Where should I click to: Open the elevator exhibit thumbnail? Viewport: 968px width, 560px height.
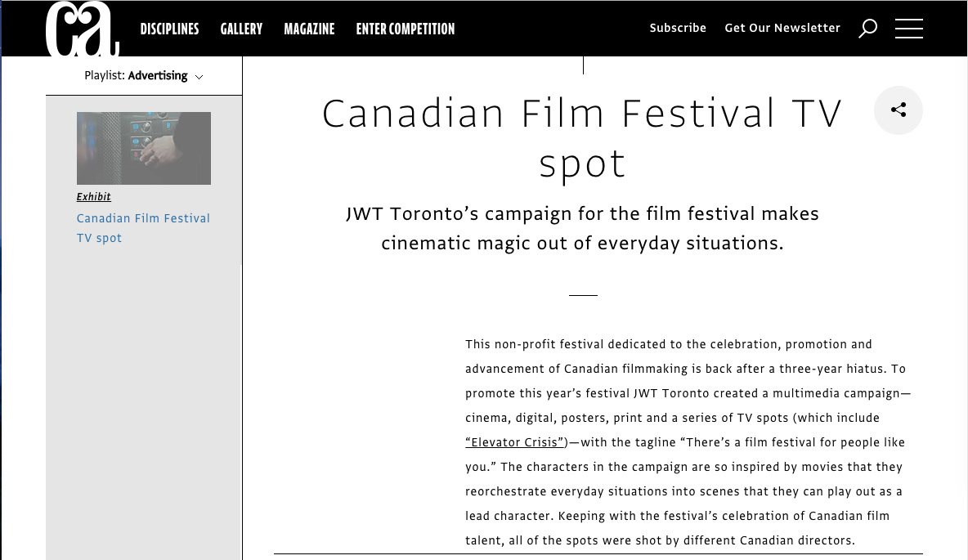[x=144, y=148]
